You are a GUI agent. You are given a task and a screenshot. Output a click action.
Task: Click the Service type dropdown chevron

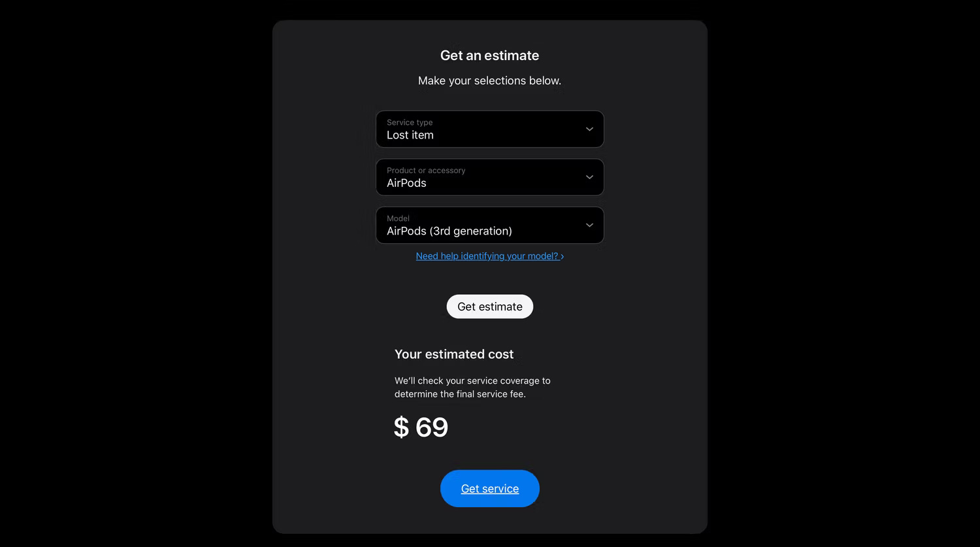coord(589,129)
